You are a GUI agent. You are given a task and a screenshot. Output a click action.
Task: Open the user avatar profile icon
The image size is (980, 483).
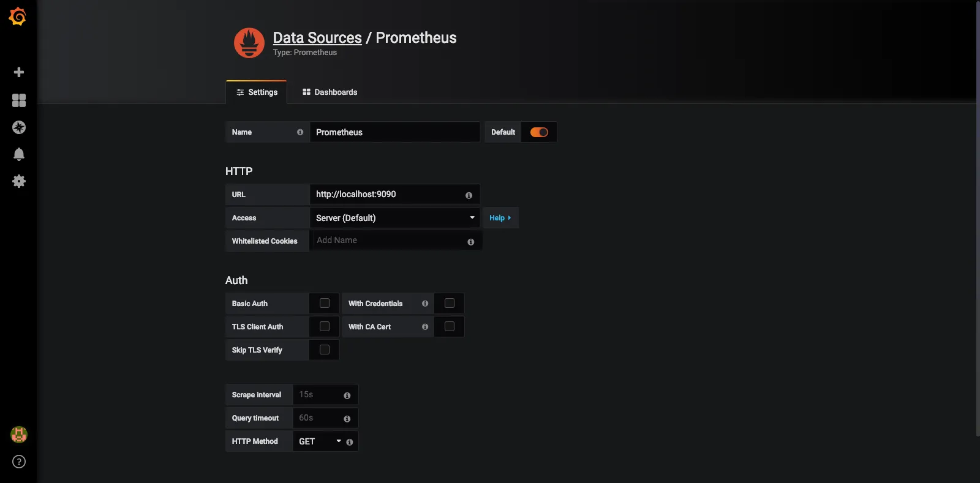point(19,435)
